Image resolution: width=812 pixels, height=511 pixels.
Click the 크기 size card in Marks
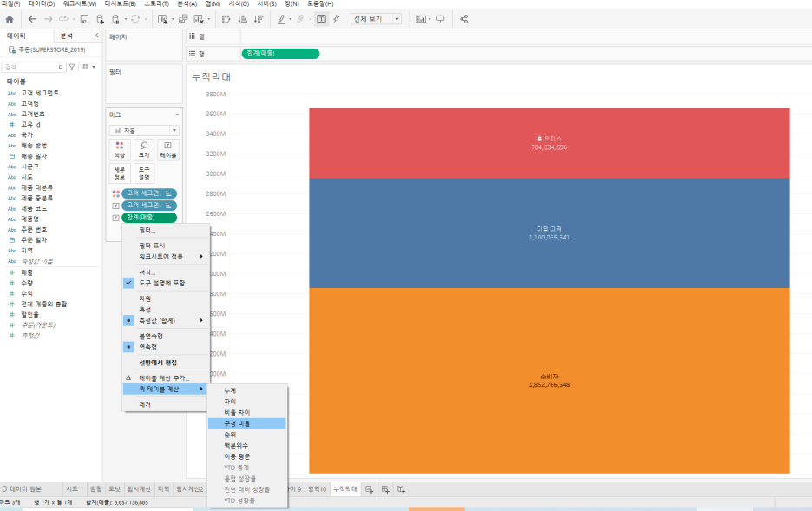[x=144, y=149]
